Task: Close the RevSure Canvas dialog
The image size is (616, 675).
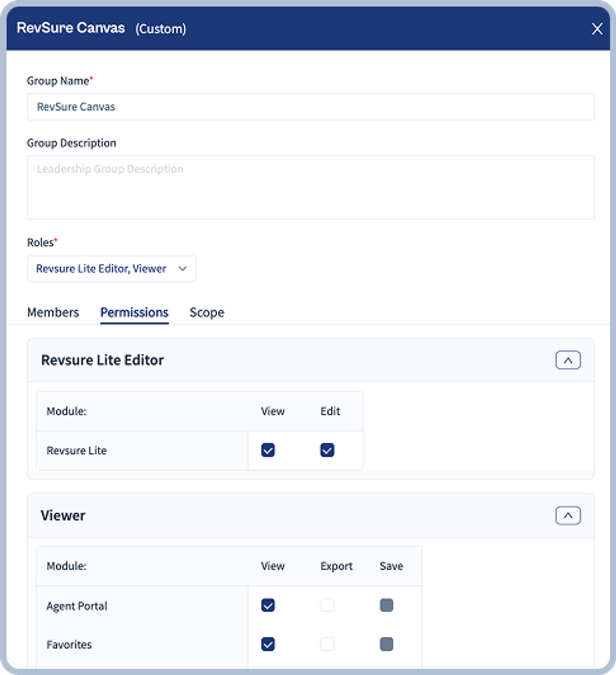Action: click(597, 29)
